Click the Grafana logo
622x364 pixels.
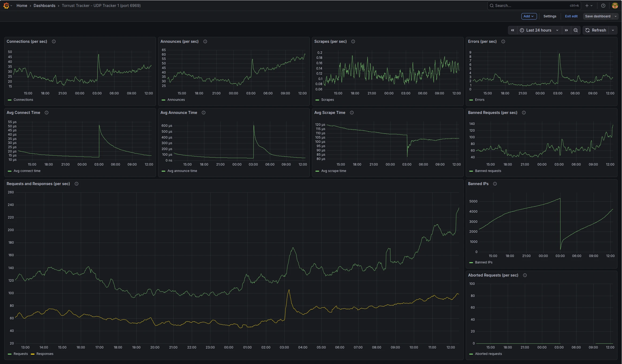pos(6,5)
